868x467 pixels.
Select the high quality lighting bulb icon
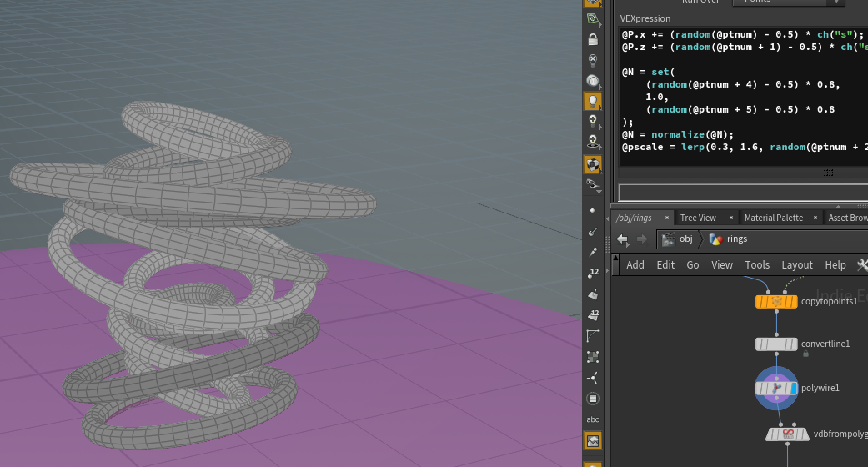pyautogui.click(x=592, y=122)
